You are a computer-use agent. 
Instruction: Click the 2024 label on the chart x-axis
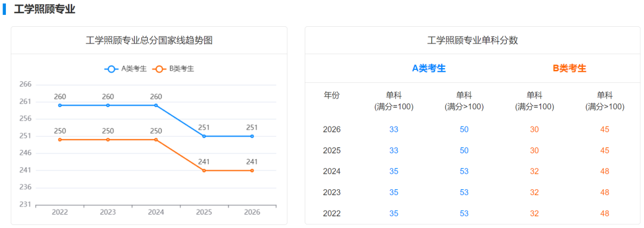tap(156, 212)
